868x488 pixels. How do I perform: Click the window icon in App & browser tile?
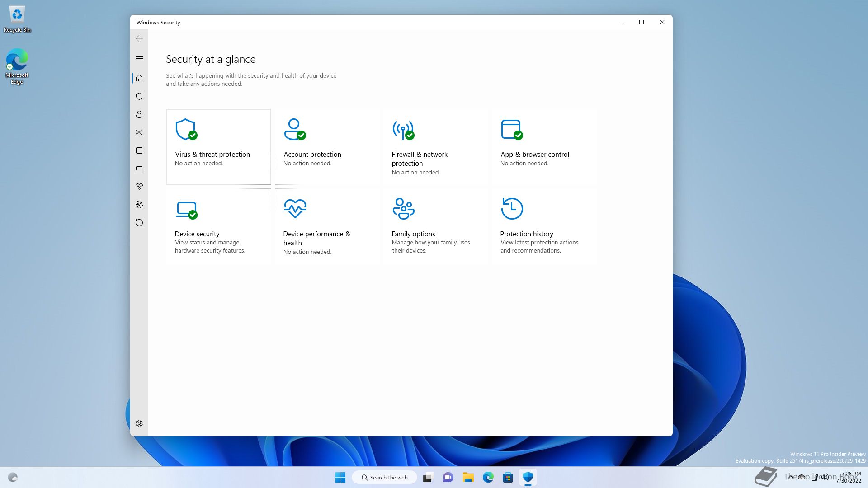pyautogui.click(x=512, y=130)
